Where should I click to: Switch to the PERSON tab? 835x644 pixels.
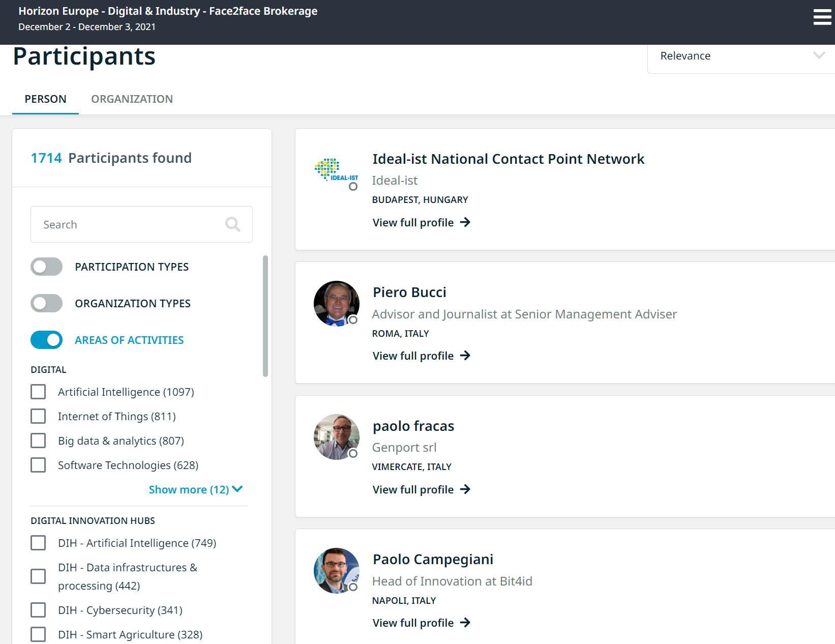point(45,99)
